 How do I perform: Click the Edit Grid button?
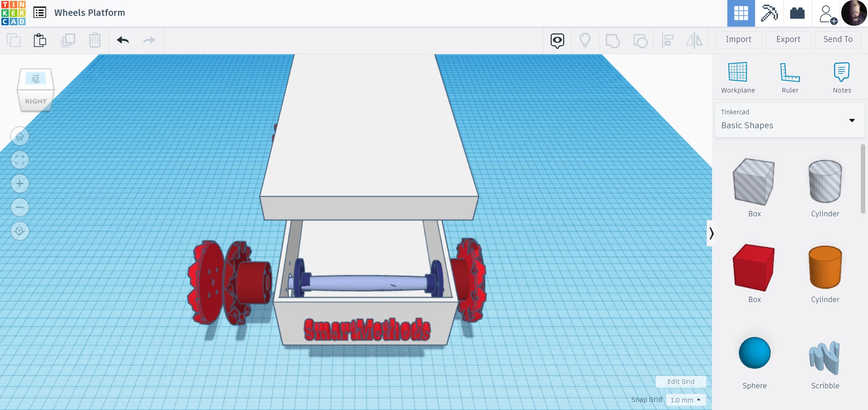(681, 382)
